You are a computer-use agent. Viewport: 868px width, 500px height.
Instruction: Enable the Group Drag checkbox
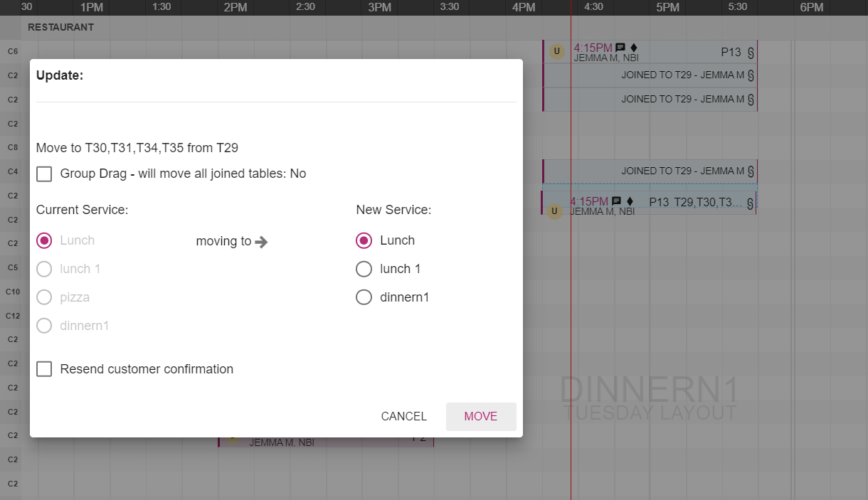(44, 174)
